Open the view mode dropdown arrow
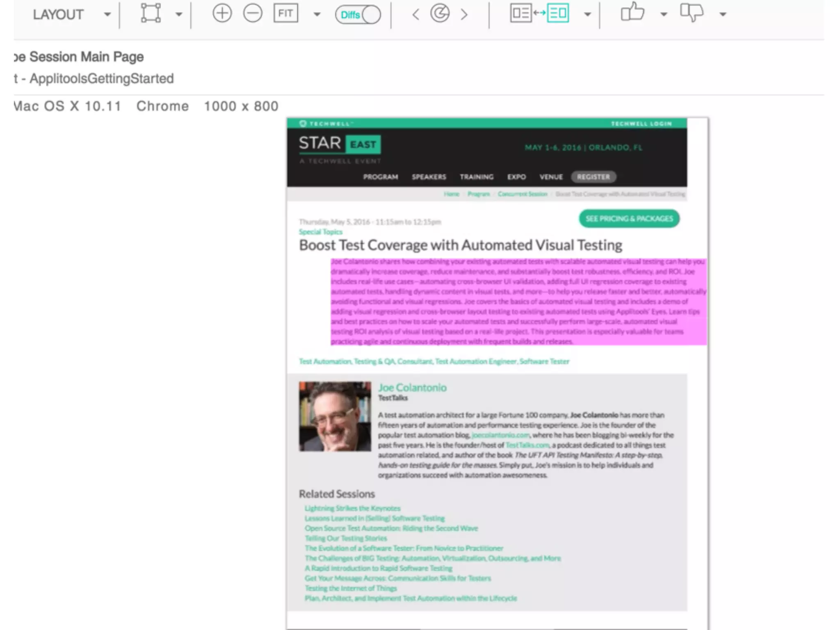840x630 pixels. [x=587, y=15]
